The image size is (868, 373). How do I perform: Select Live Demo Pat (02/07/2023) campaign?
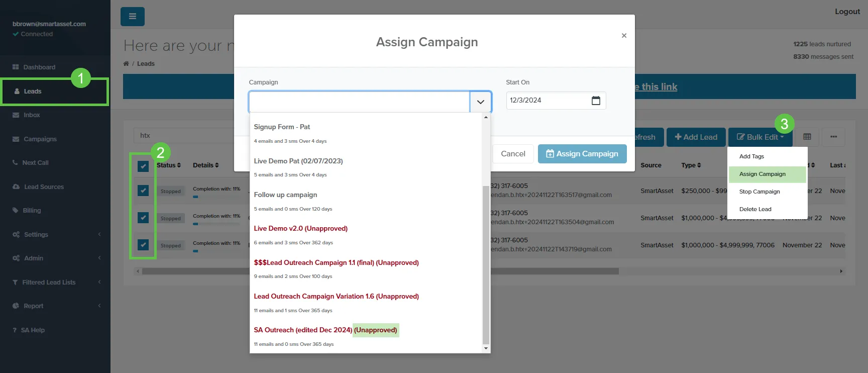click(366, 167)
